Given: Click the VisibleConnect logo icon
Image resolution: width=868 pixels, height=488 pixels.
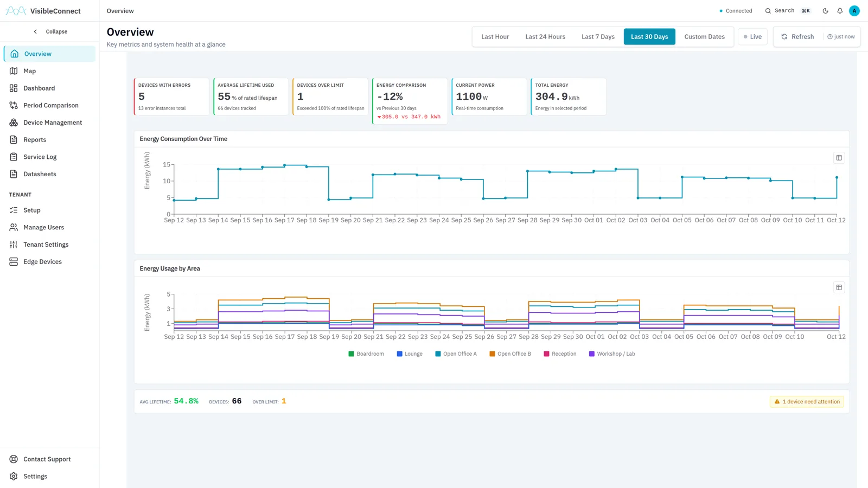Looking at the screenshot, I should coord(16,11).
